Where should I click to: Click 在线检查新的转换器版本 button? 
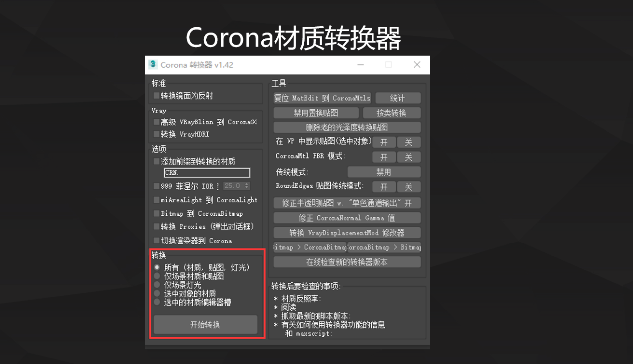click(347, 262)
